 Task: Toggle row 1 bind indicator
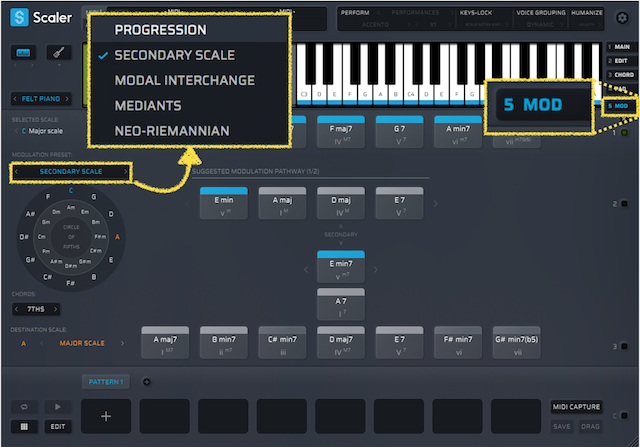click(624, 133)
